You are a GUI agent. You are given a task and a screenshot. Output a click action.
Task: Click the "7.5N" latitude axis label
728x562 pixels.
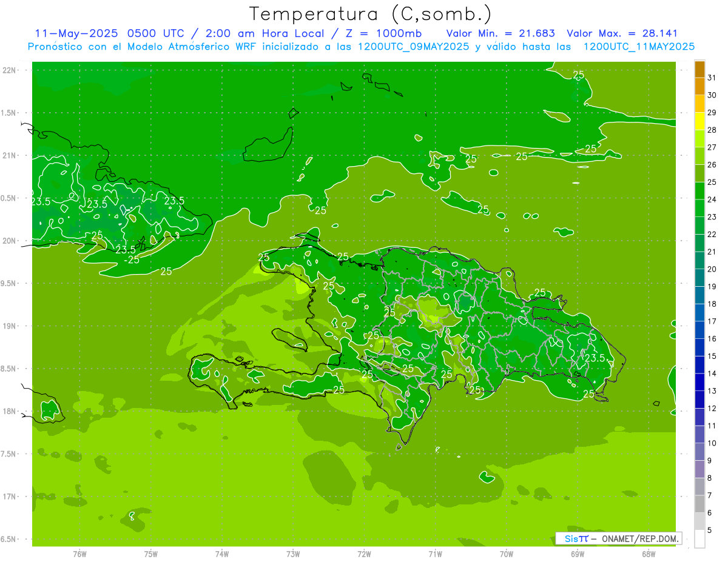click(9, 454)
